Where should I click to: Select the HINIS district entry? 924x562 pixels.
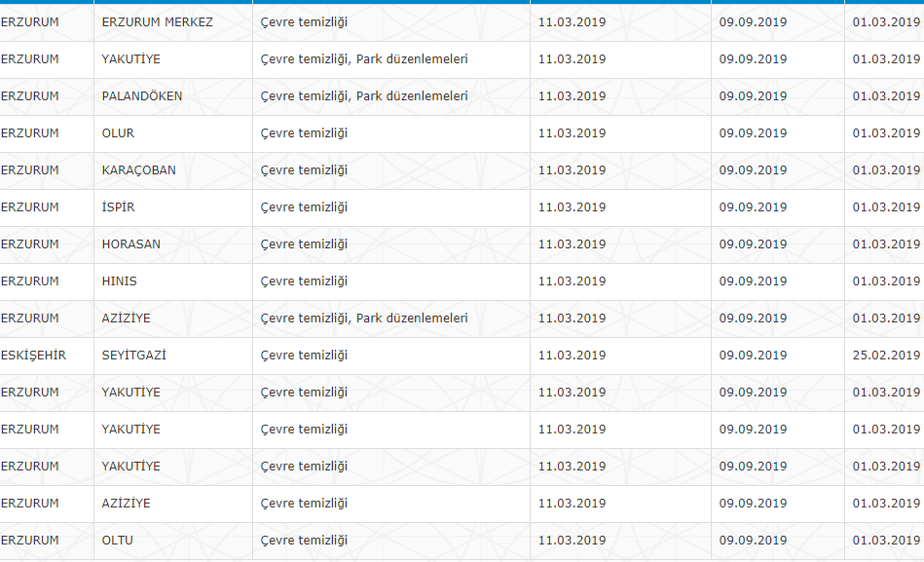[119, 281]
